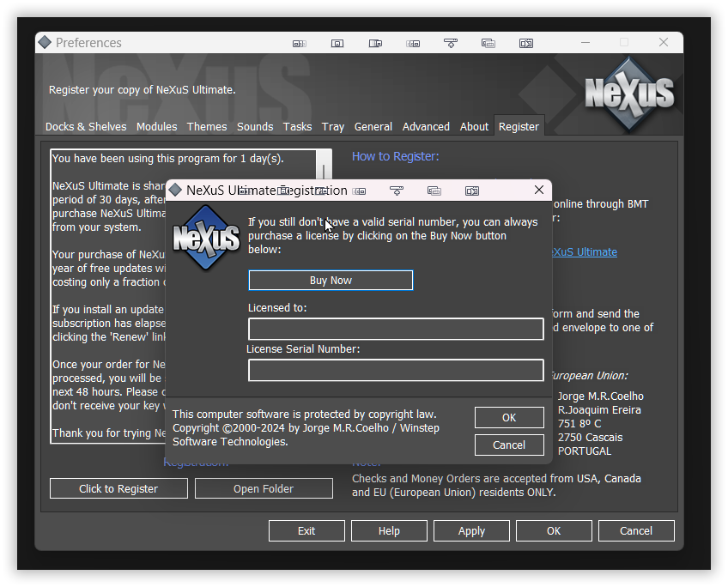Focus the Licensed to text field
The height and width of the screenshot is (587, 728).
[x=396, y=329]
